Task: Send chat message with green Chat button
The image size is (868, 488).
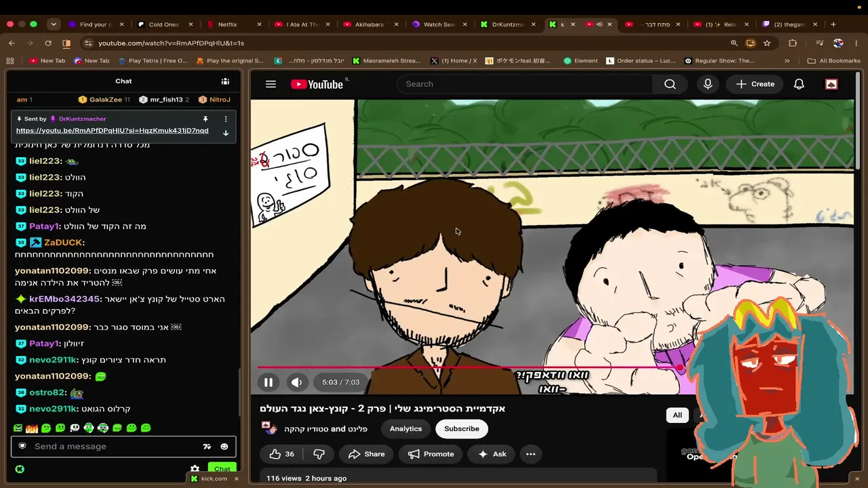Action: pos(222,469)
